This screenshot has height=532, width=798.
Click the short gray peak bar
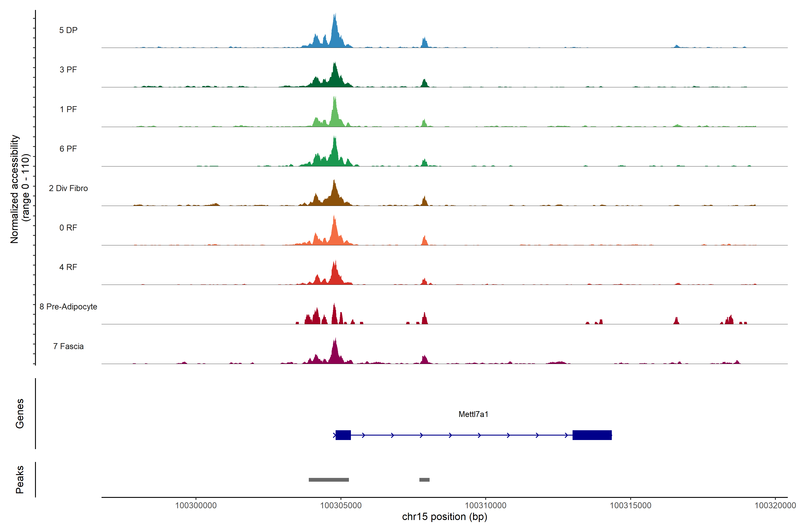coord(424,480)
